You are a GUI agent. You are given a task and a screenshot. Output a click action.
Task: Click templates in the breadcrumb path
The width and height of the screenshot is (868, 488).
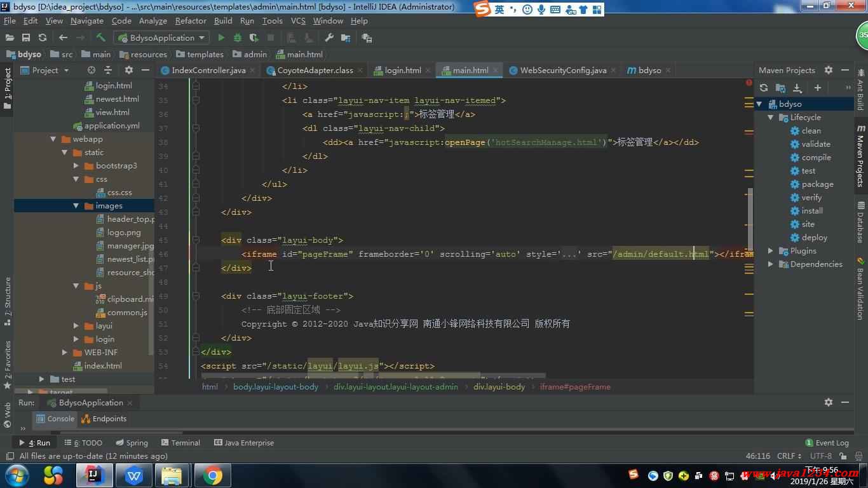[x=200, y=54]
